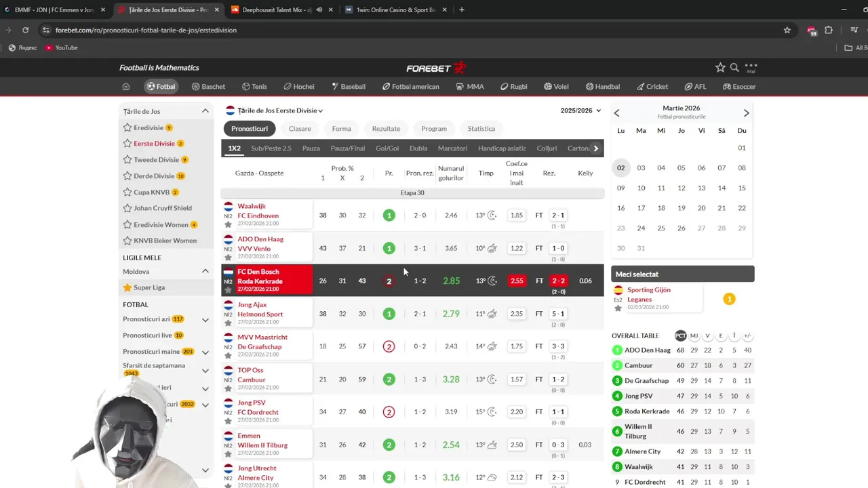Click the Forebet logo

[436, 68]
